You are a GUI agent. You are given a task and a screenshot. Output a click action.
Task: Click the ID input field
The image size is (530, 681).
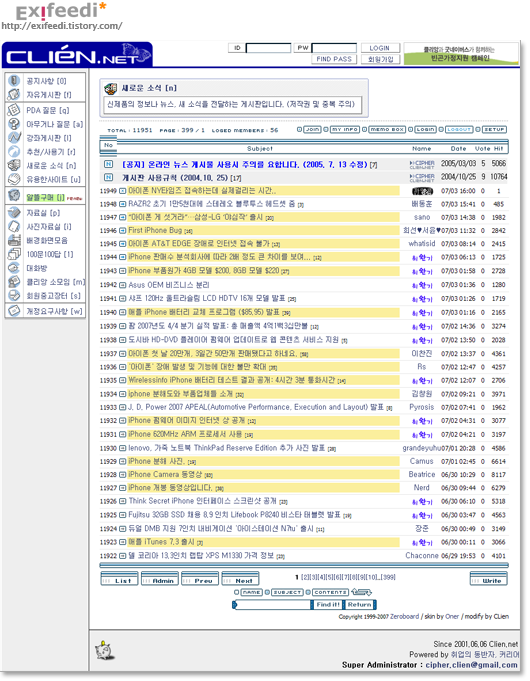268,48
